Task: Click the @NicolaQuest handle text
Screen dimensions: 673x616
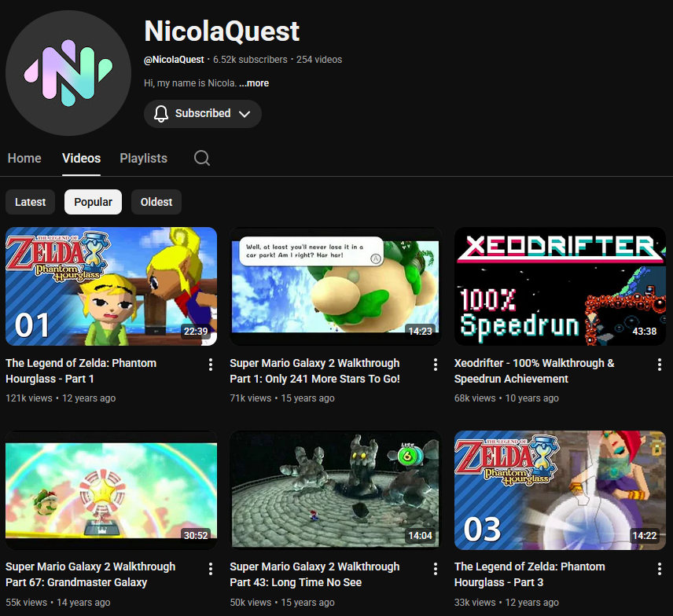Action: point(174,60)
